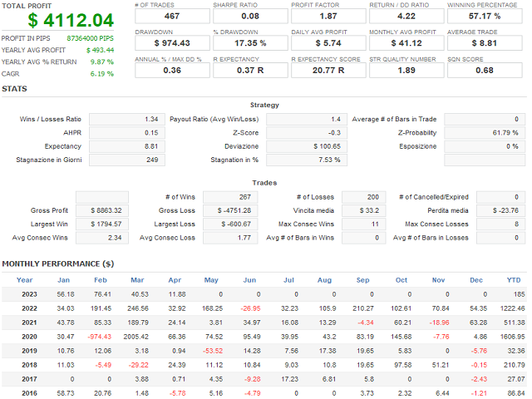The height and width of the screenshot is (399, 532).
Task: Click the Monthly Avg Profit value box
Action: point(406,42)
